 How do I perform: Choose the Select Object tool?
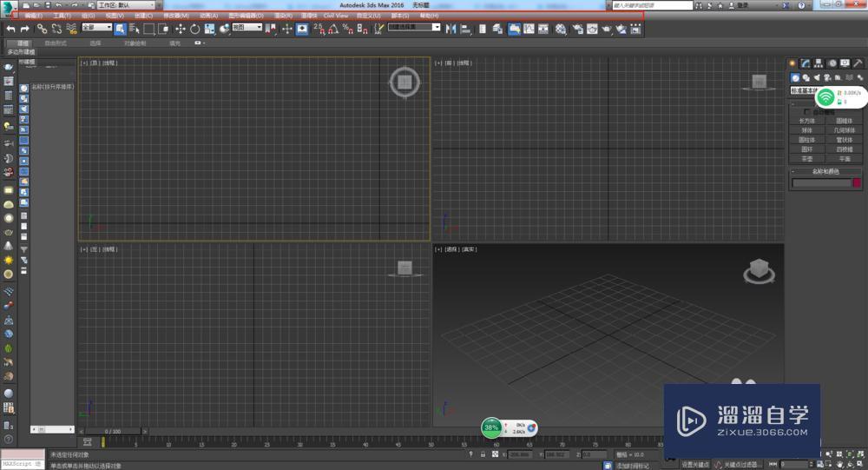(120, 29)
